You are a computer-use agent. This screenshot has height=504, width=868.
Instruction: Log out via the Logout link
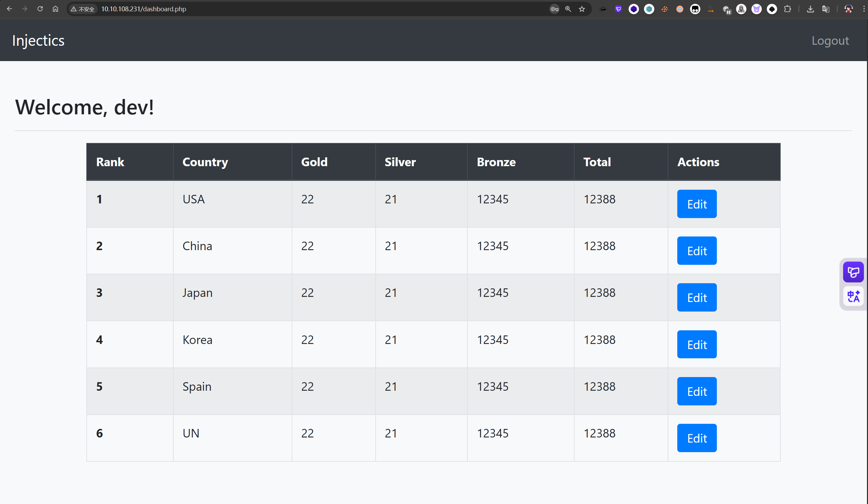coord(830,41)
